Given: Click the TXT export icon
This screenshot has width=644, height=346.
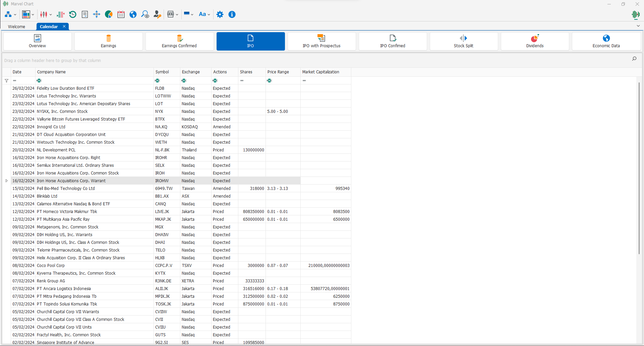Looking at the screenshot, I should point(170,14).
